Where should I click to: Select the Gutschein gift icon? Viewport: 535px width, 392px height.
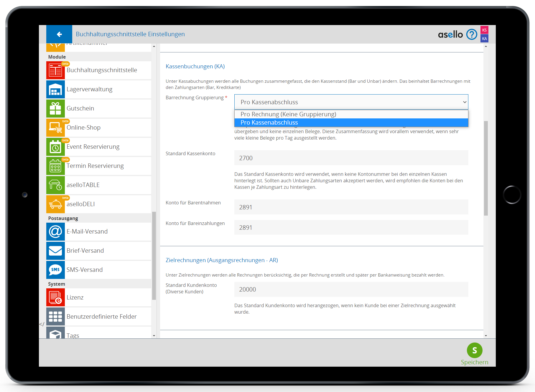coord(55,108)
